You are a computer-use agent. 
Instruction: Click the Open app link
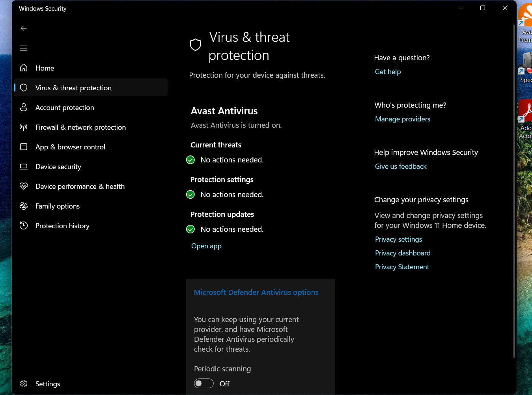pos(206,246)
